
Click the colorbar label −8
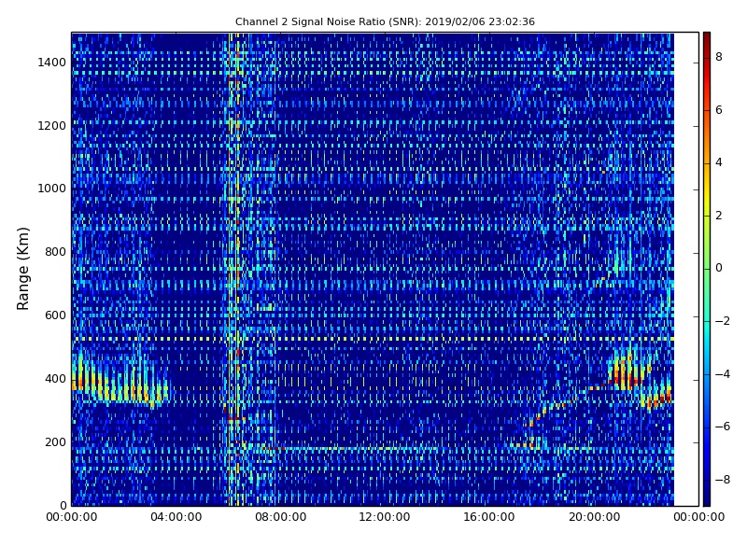[x=723, y=480]
